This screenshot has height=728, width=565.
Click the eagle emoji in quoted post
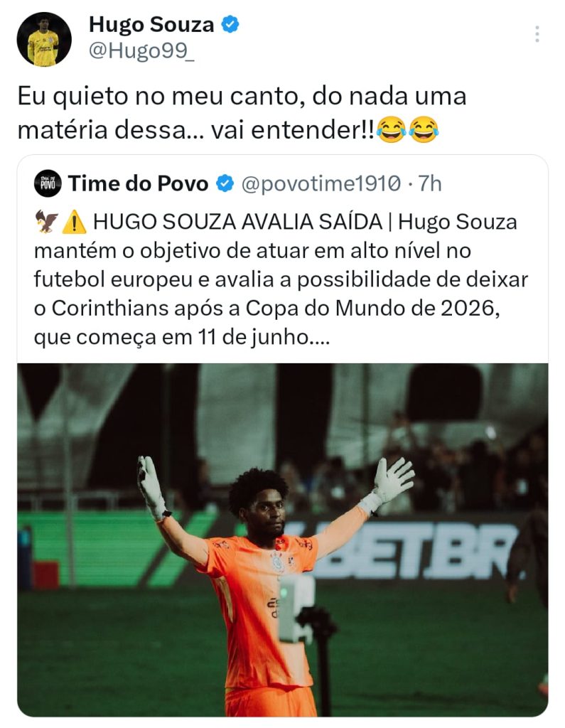click(47, 222)
